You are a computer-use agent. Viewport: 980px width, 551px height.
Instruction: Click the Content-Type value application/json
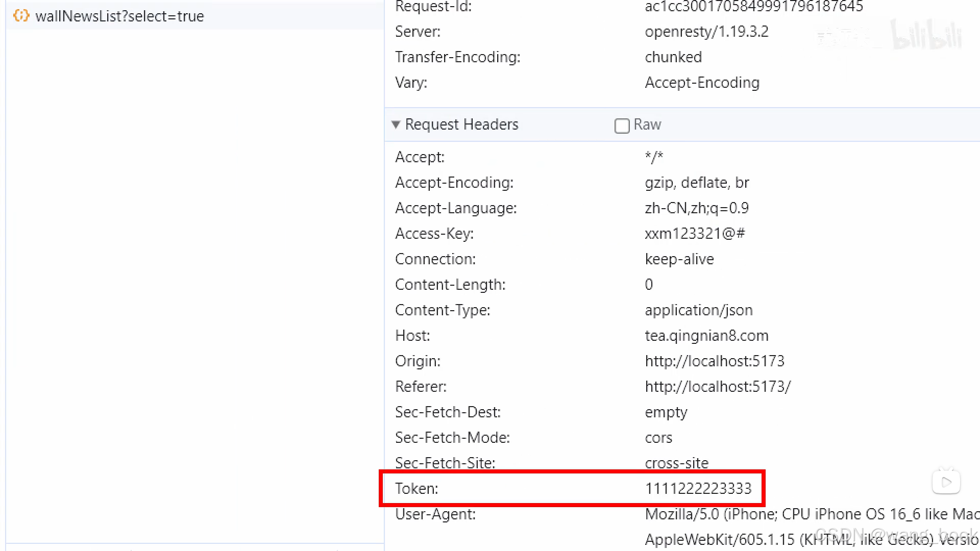[x=698, y=310]
